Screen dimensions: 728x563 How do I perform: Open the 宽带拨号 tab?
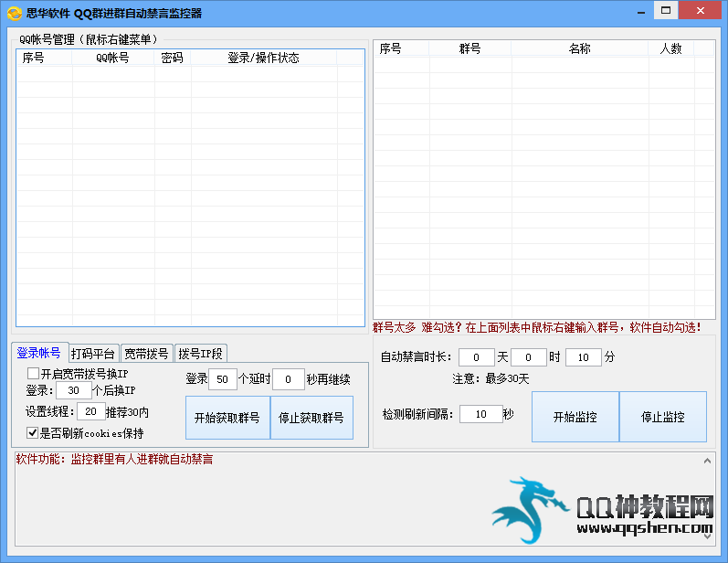147,354
